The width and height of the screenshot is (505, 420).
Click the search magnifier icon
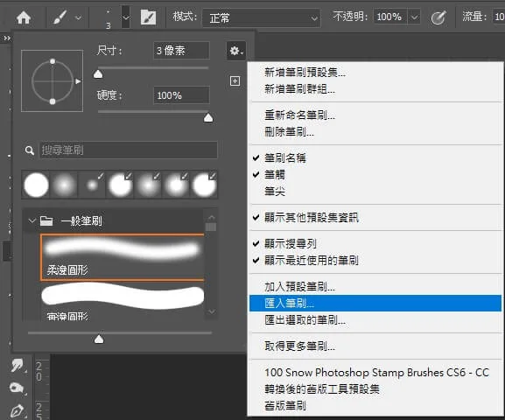tap(29, 150)
